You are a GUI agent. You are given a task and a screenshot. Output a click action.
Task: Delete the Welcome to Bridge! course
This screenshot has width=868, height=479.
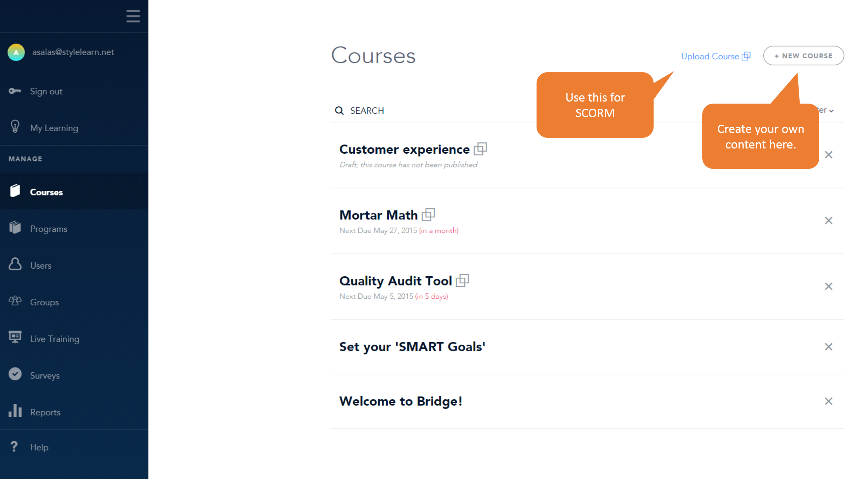[828, 401]
